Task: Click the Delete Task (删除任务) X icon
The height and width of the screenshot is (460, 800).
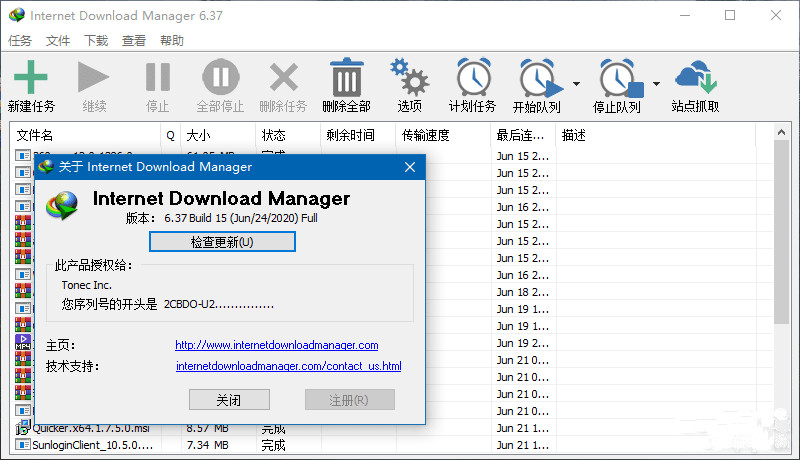Action: [284, 77]
